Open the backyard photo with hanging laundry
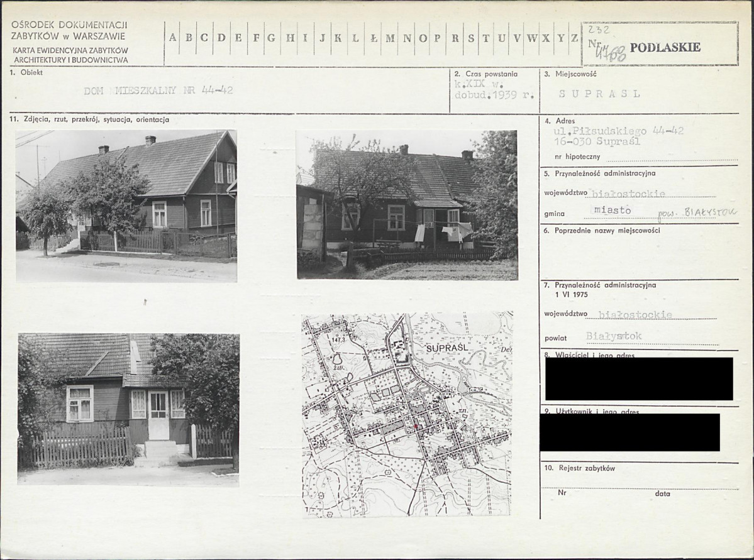Viewport: 754px width, 560px height. click(407, 205)
